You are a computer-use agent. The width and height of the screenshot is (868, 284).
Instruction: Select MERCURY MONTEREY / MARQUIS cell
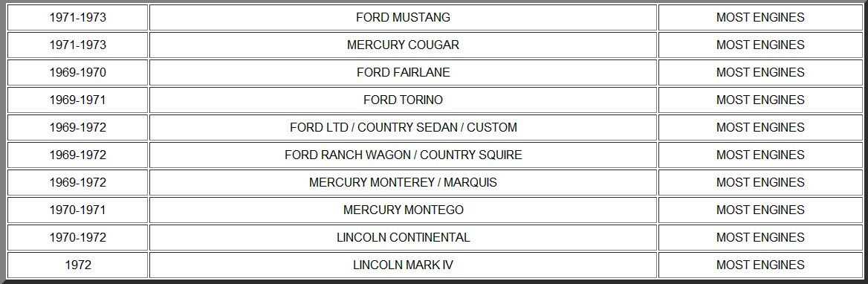click(403, 182)
